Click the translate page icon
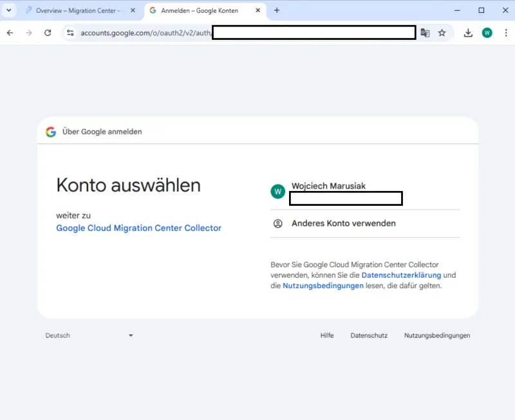This screenshot has height=420, width=515. click(425, 32)
